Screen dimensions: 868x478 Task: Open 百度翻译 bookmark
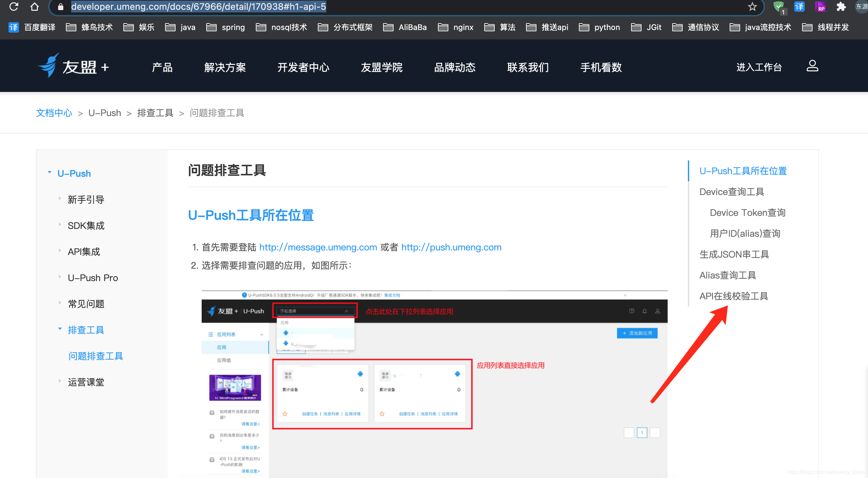point(32,27)
